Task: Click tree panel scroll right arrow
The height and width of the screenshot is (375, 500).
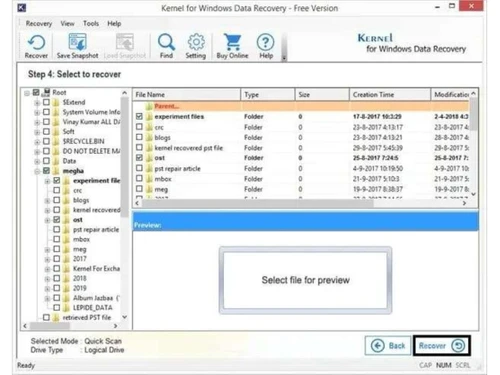Action: click(116, 326)
